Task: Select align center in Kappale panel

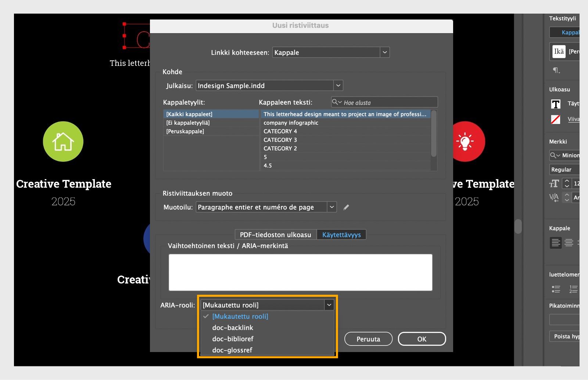Action: [569, 243]
